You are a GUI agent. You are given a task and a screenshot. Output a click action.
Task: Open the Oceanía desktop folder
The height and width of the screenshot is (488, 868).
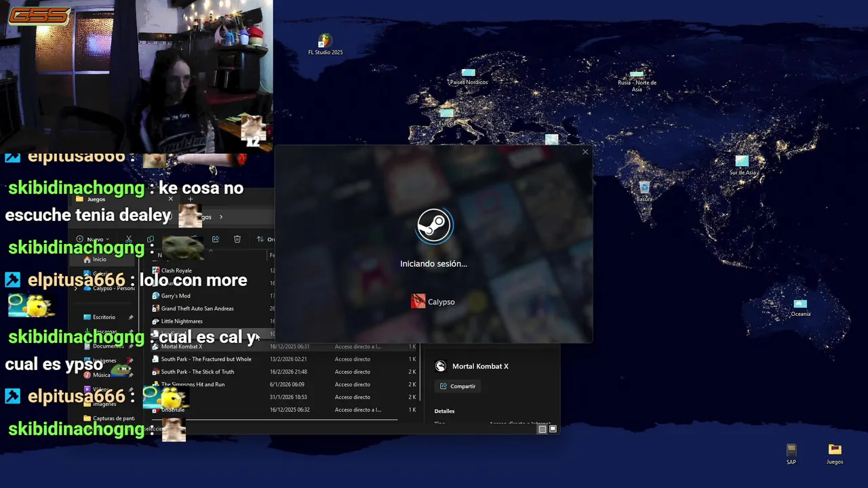[x=801, y=308]
